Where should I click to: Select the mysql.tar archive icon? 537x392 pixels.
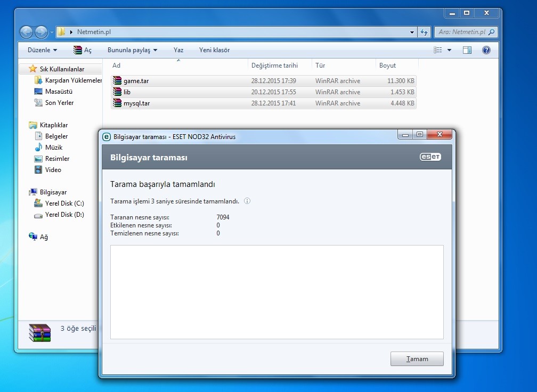tap(117, 103)
